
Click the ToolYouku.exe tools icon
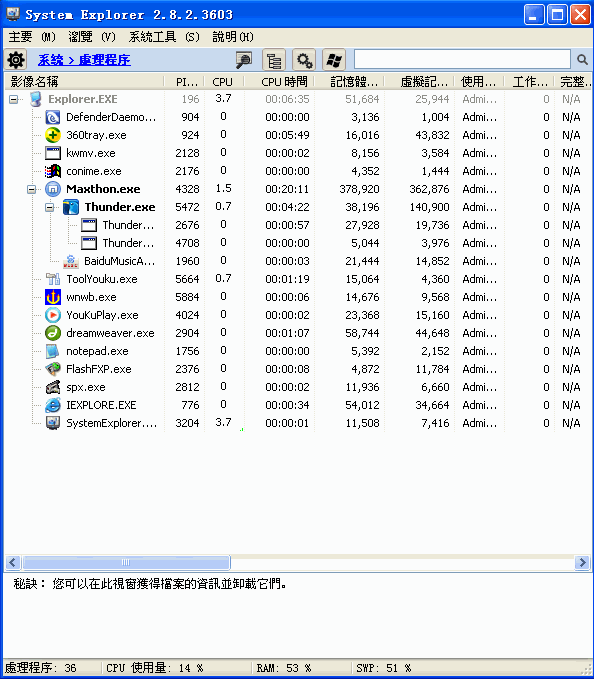coord(53,279)
